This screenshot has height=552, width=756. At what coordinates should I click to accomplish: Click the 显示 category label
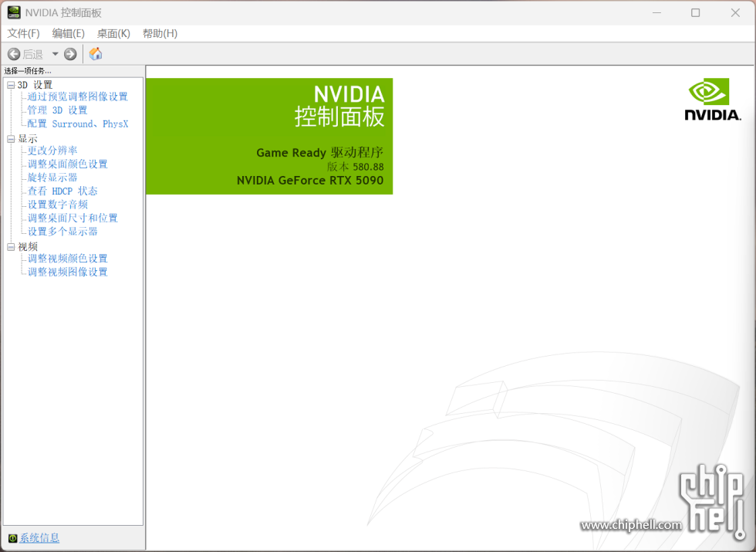coord(28,139)
